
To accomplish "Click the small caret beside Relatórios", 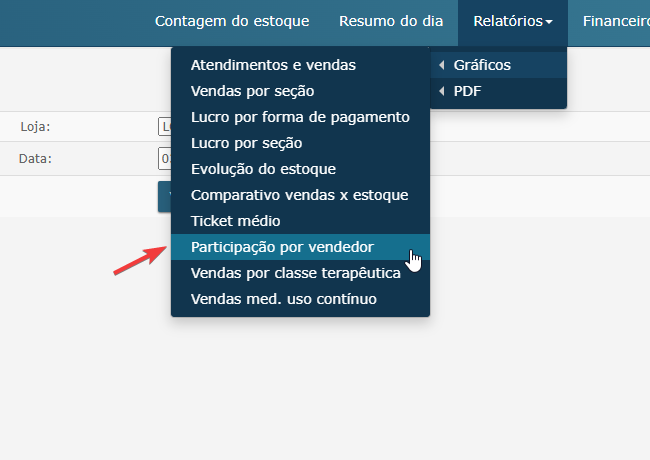I will point(549,22).
